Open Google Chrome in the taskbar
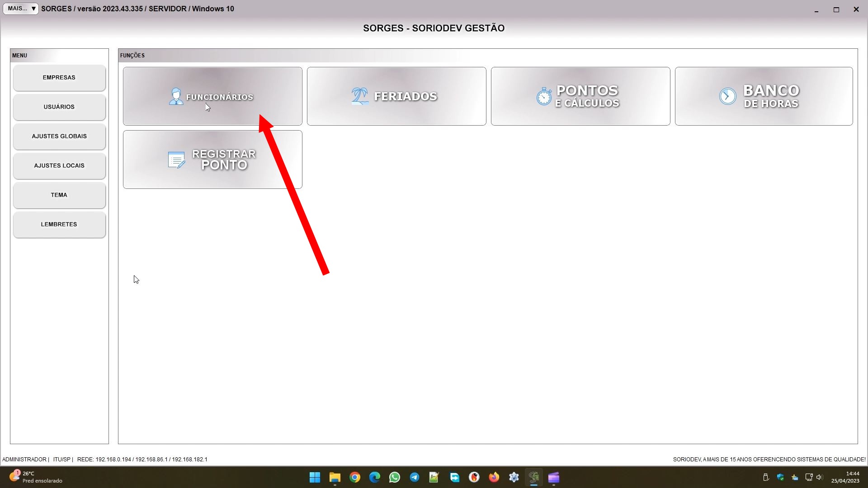The image size is (868, 488). [x=355, y=477]
